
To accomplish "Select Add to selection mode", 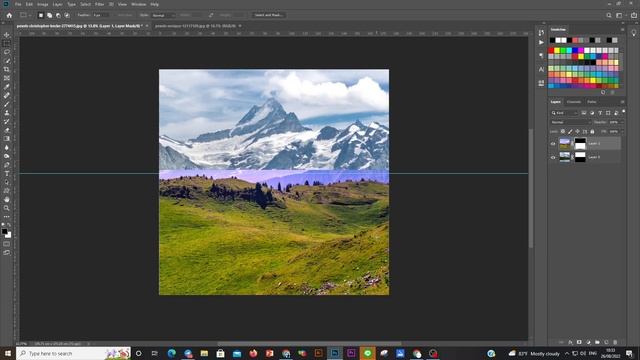I will tap(49, 15).
